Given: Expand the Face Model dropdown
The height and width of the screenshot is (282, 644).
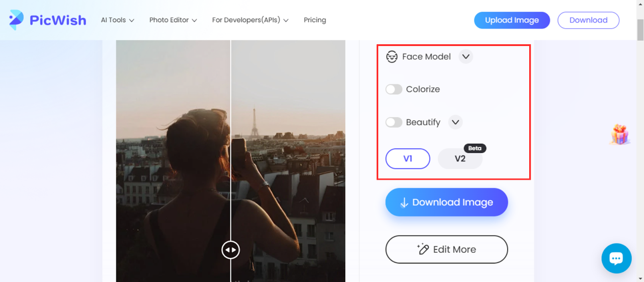Looking at the screenshot, I should click(x=466, y=57).
